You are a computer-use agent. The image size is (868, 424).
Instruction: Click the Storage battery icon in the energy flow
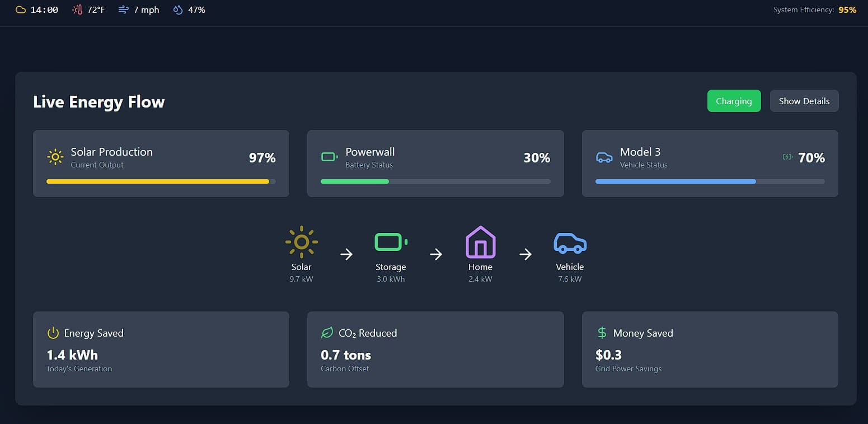(x=390, y=242)
